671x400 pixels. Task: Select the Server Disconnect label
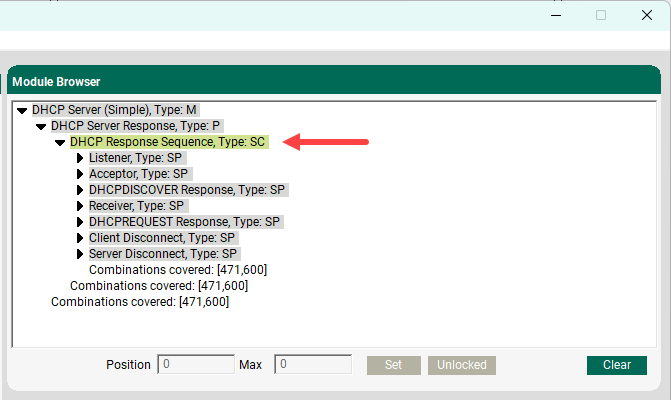[162, 254]
